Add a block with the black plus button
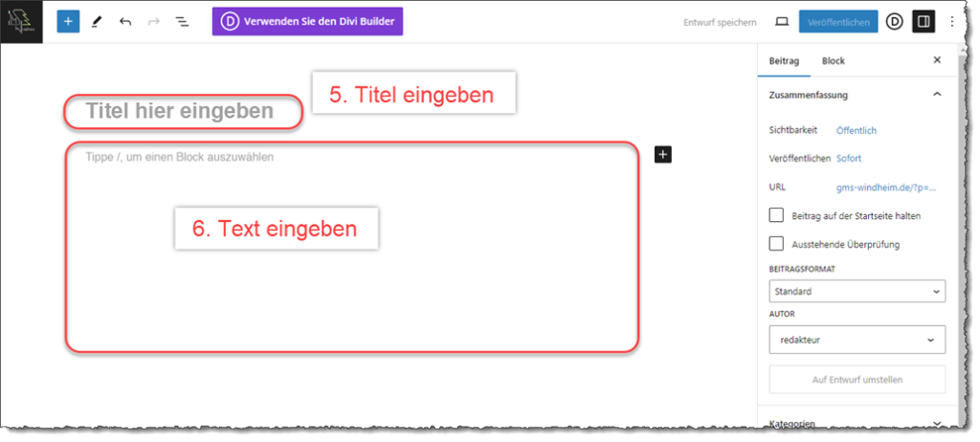The width and height of the screenshot is (980, 442). (663, 154)
